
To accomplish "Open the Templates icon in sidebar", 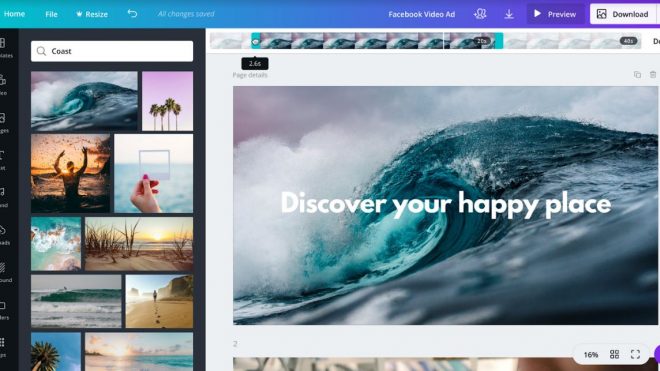I will pos(3,43).
